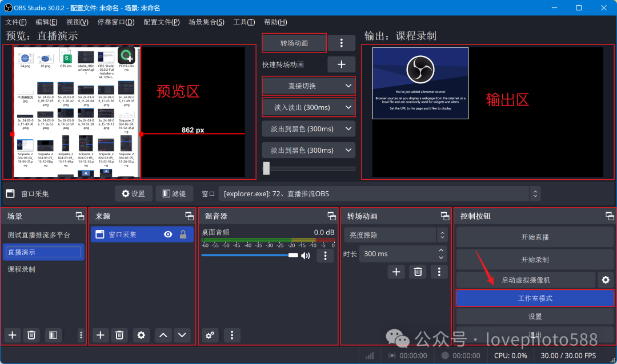Select the 课程录制 scene

25,268
